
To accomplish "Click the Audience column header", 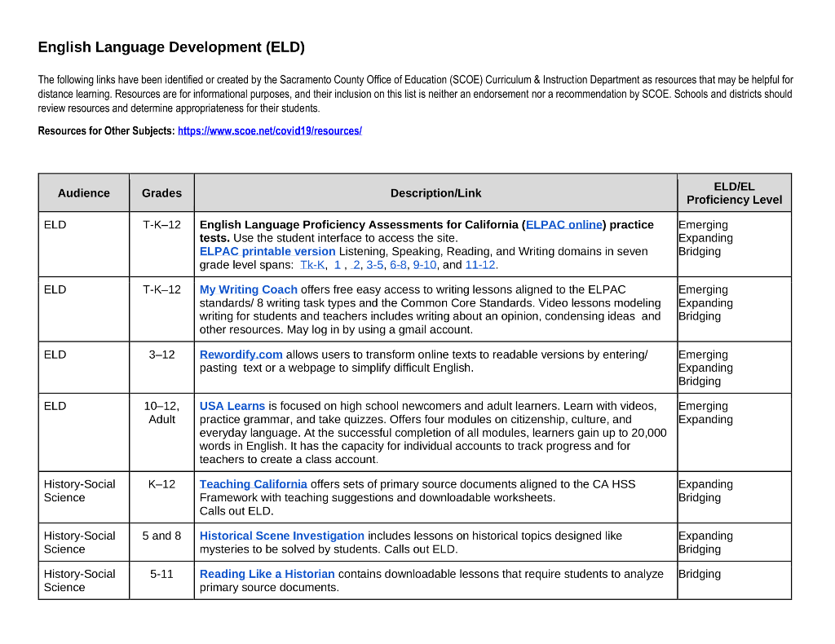I will click(84, 193).
